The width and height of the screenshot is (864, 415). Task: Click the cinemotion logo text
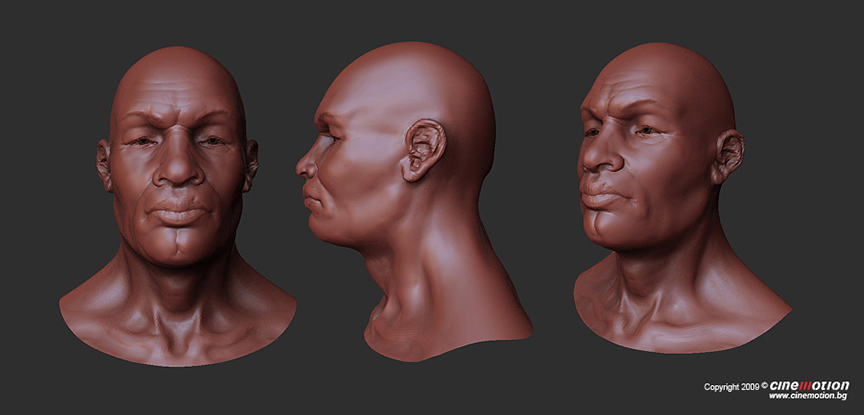click(x=809, y=385)
